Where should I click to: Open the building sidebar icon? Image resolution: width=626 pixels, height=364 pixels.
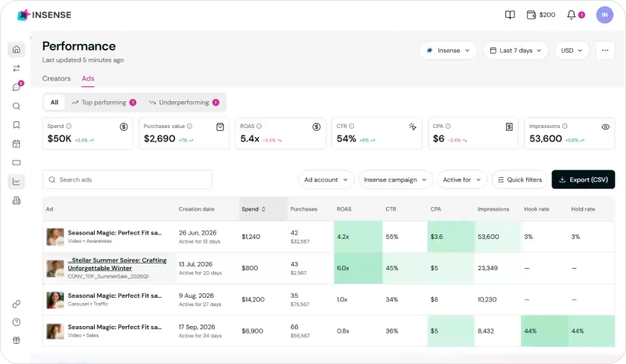pos(16,200)
